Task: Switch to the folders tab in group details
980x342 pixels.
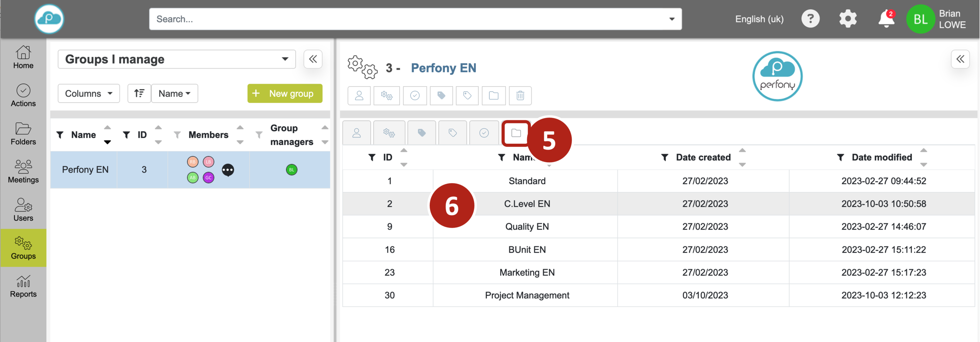Action: 516,133
